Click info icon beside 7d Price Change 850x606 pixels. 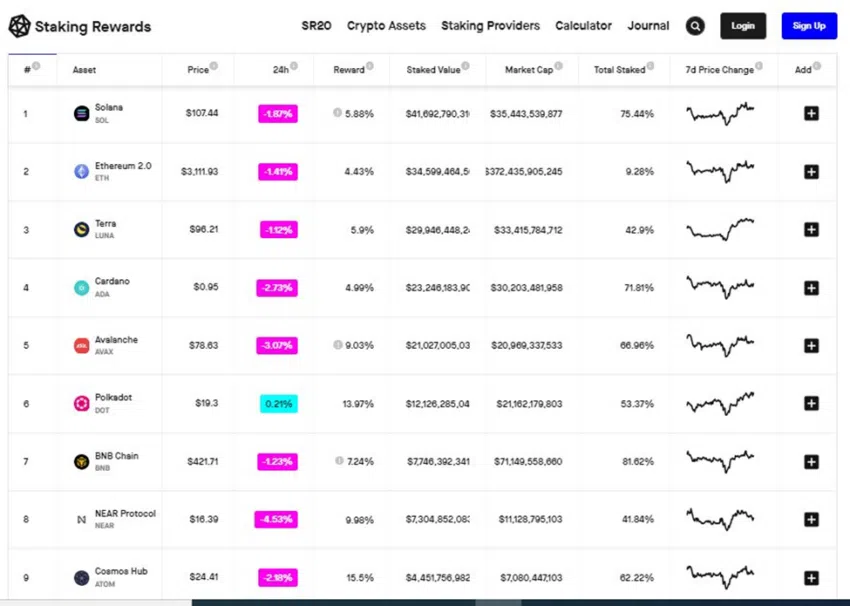(759, 66)
